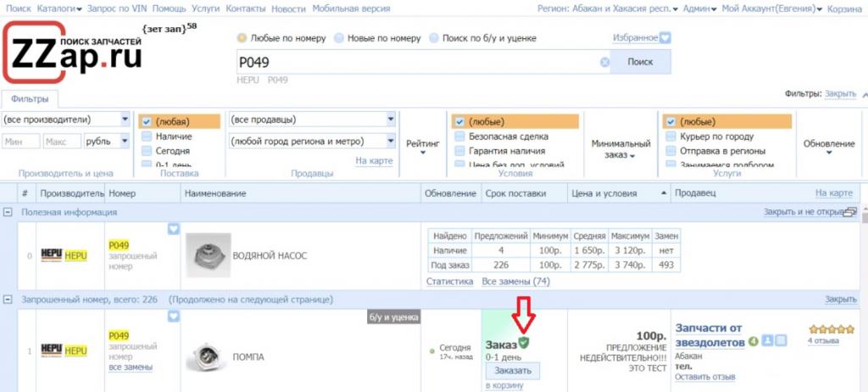Collapse the Полезная информация section
The width and height of the screenshot is (868, 392).
pos(8,212)
